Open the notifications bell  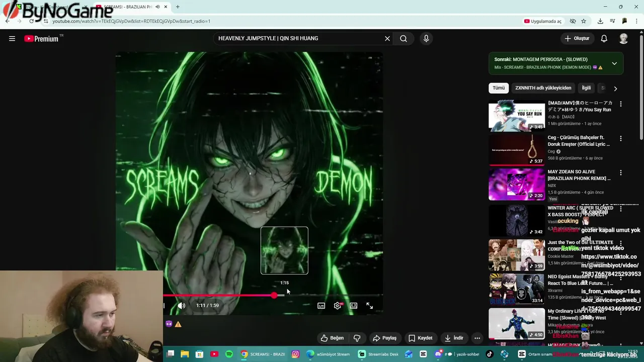(x=604, y=39)
